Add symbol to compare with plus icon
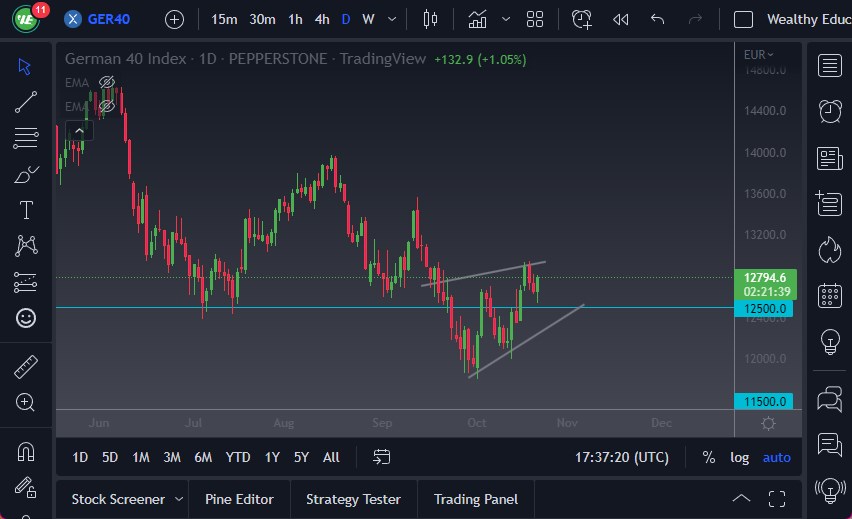The image size is (852, 519). 174,20
